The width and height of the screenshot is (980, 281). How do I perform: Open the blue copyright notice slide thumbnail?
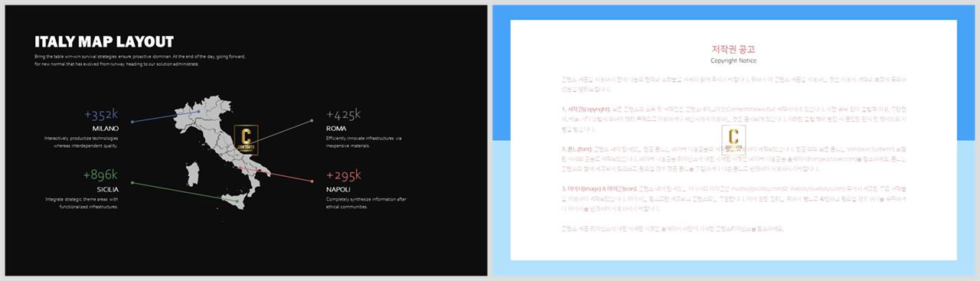click(733, 140)
